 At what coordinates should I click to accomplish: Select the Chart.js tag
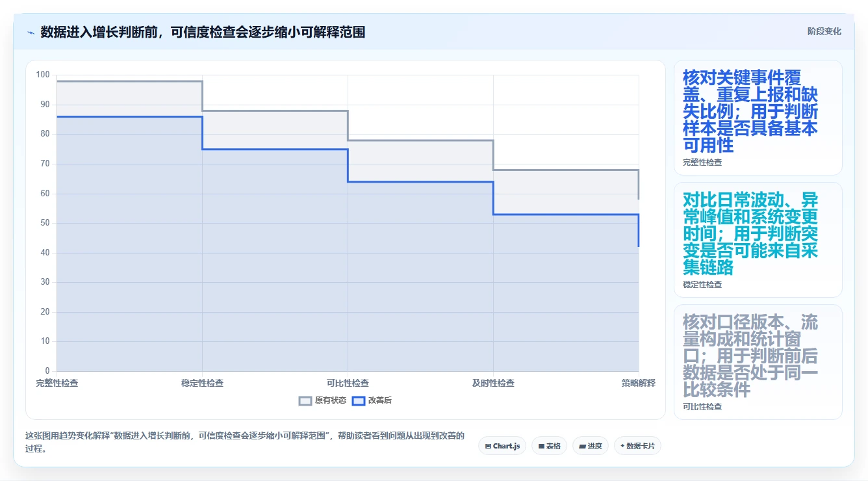pyautogui.click(x=503, y=446)
